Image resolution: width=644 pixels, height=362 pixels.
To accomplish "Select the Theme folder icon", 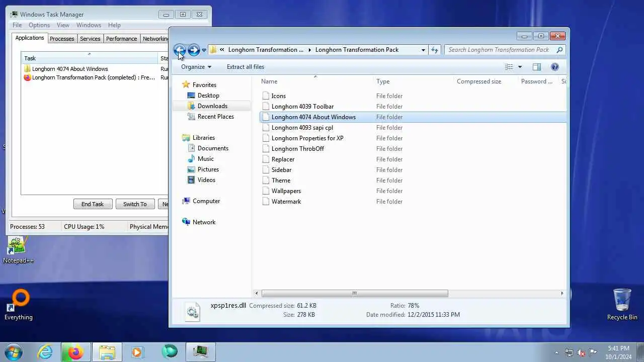I will [x=266, y=180].
